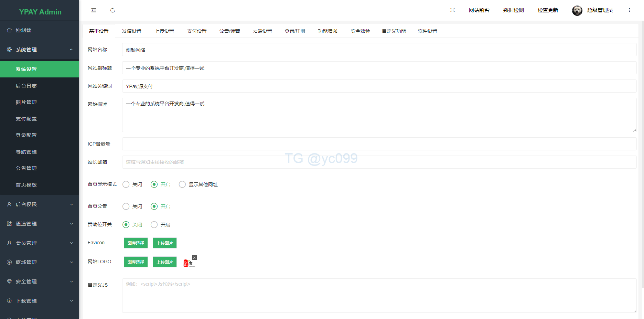Select 关闭 for 首页显示模式
The image size is (644, 319).
tap(126, 184)
